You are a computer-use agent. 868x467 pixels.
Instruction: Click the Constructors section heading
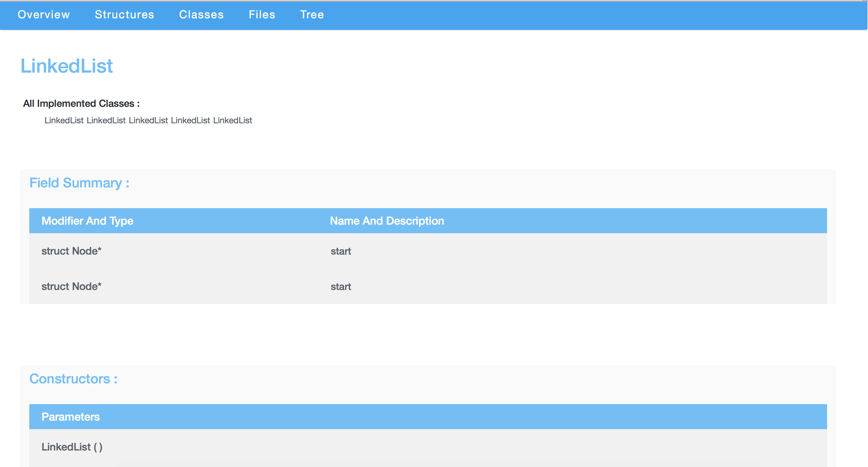click(x=73, y=379)
